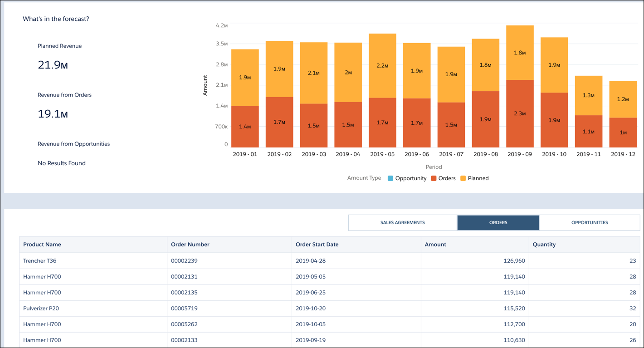The image size is (644, 348).
Task: Open the Trencher T36 product record
Action: coord(40,260)
